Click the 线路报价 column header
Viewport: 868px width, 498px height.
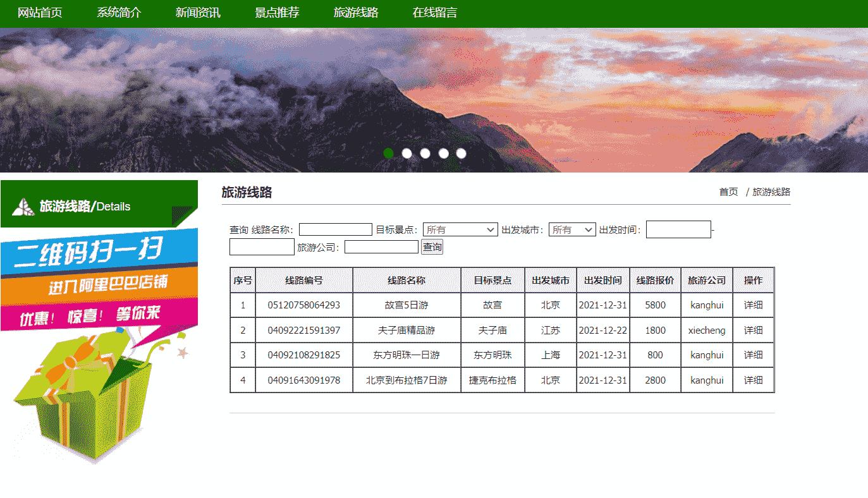[x=655, y=281]
